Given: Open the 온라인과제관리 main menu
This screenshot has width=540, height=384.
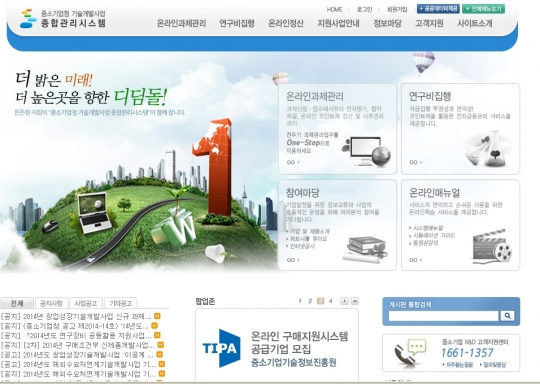Looking at the screenshot, I should pyautogui.click(x=181, y=23).
